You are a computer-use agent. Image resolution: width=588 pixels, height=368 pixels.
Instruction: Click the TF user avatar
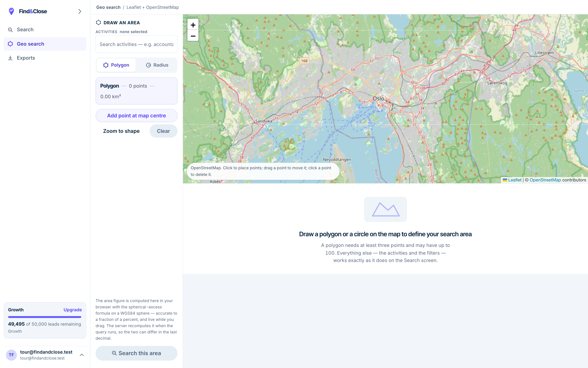[x=11, y=355]
